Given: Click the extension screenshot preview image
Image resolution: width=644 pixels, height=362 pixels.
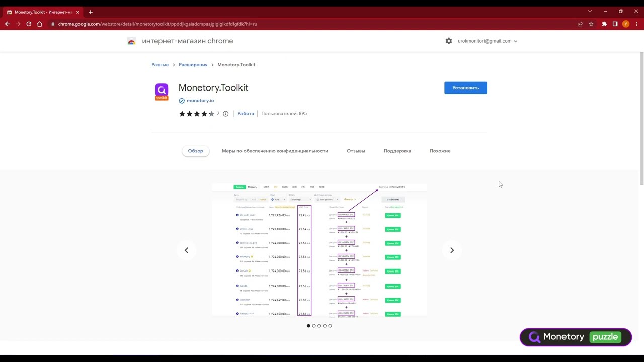Looking at the screenshot, I should pyautogui.click(x=319, y=250).
